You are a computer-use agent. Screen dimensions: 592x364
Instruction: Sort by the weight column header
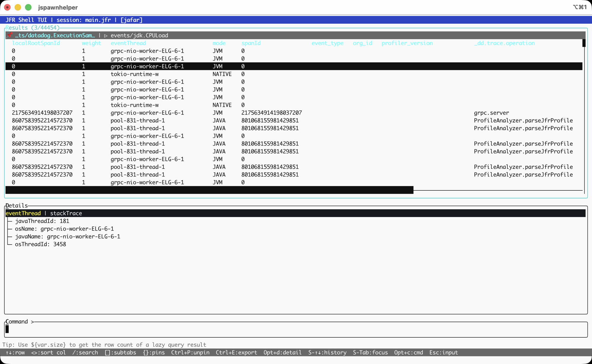click(91, 43)
